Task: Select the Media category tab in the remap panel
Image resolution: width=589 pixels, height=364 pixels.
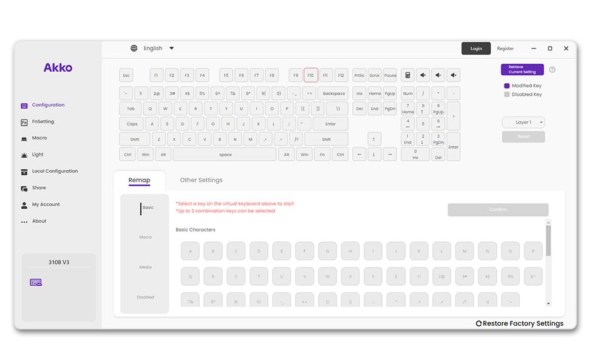Action: [x=145, y=267]
